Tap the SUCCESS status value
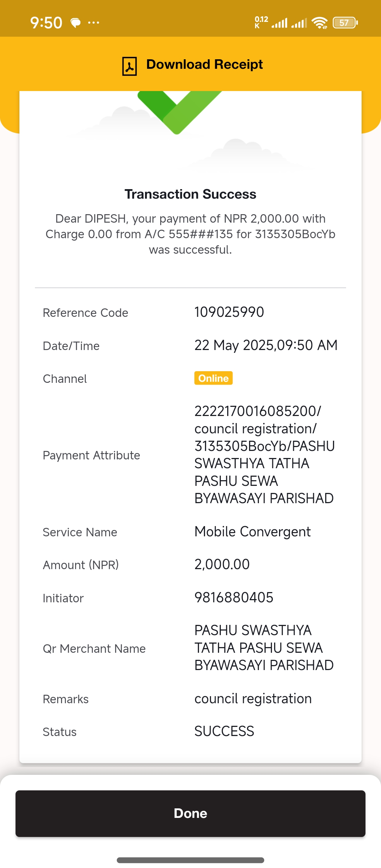Image resolution: width=381 pixels, height=868 pixels. 224,731
